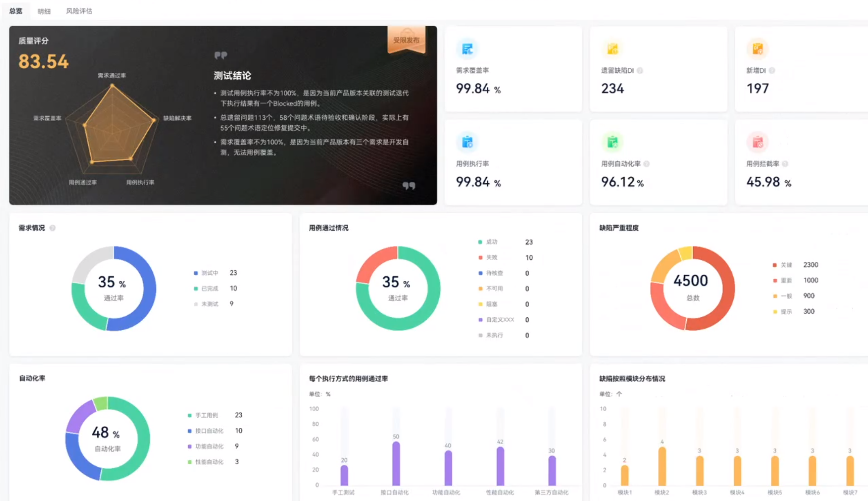Click the 模块2 orange bar

tap(662, 466)
